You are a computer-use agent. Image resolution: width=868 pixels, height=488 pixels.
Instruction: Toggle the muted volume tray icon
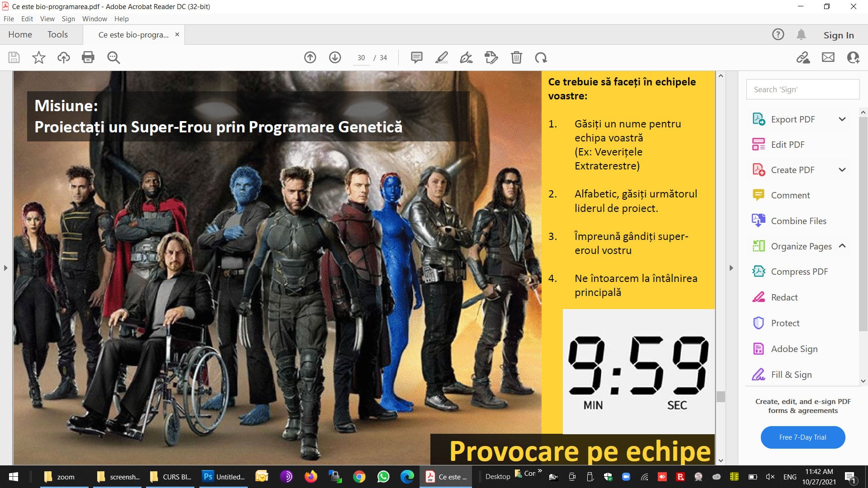[x=770, y=477]
